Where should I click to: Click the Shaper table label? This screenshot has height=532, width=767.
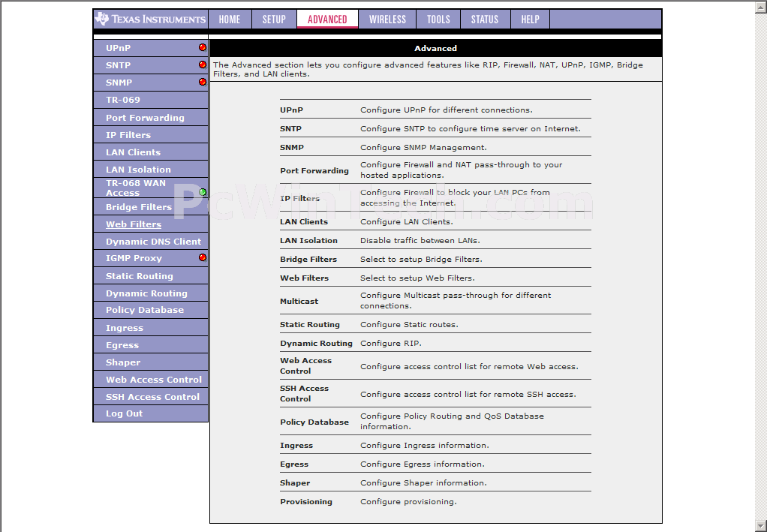click(x=295, y=482)
